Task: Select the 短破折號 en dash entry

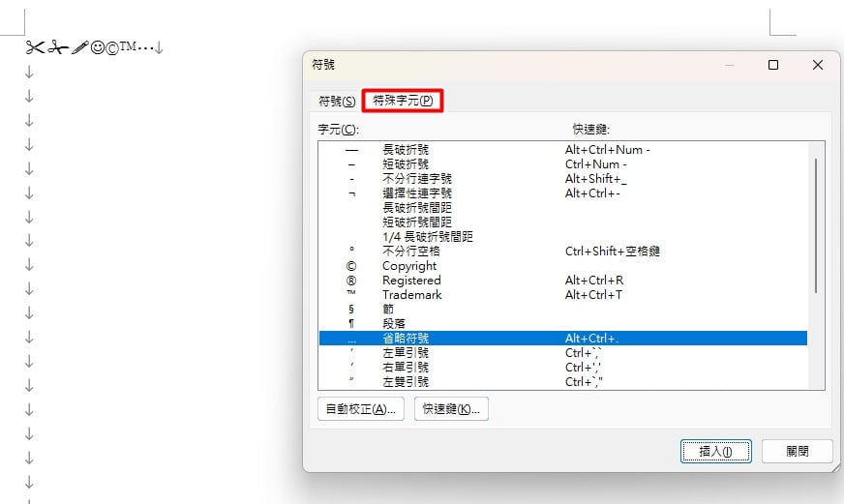Action: coord(563,164)
